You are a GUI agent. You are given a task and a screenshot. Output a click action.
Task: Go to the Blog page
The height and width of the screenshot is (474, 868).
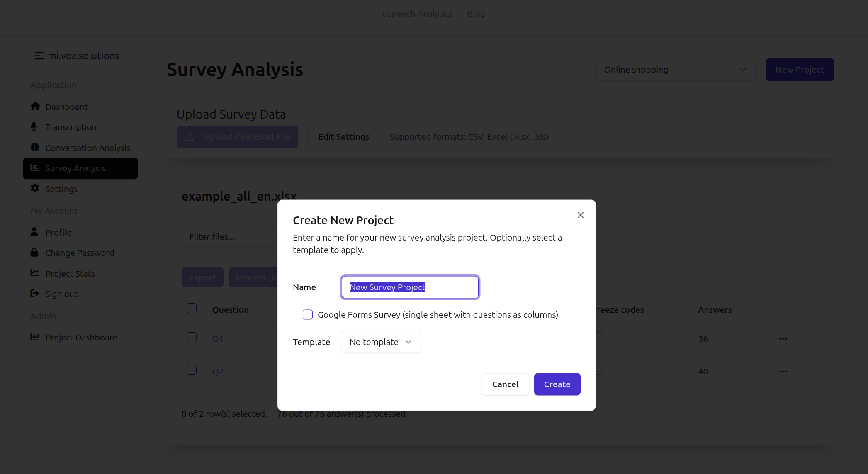476,13
